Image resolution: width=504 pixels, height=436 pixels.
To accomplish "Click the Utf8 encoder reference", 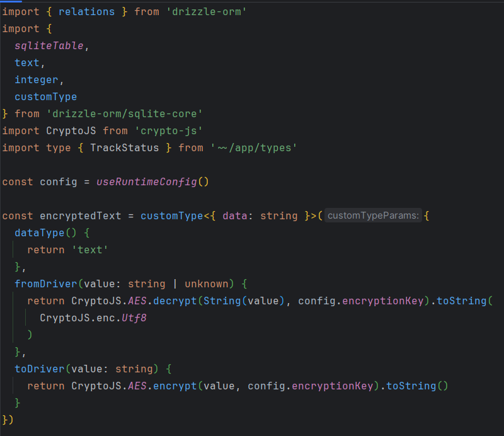I will [134, 318].
